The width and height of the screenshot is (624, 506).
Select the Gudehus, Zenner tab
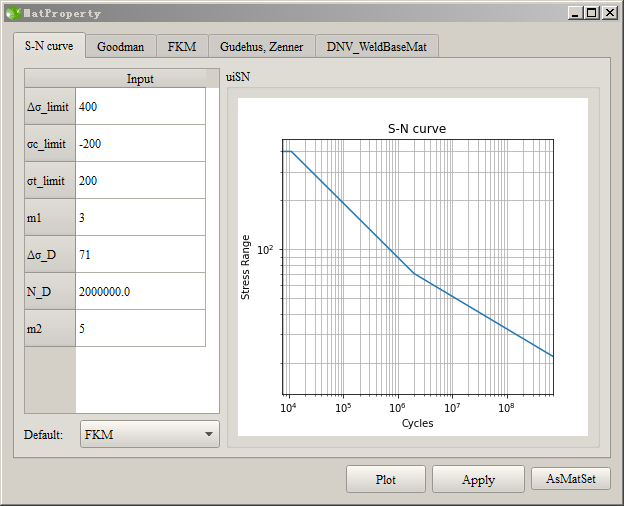point(261,47)
